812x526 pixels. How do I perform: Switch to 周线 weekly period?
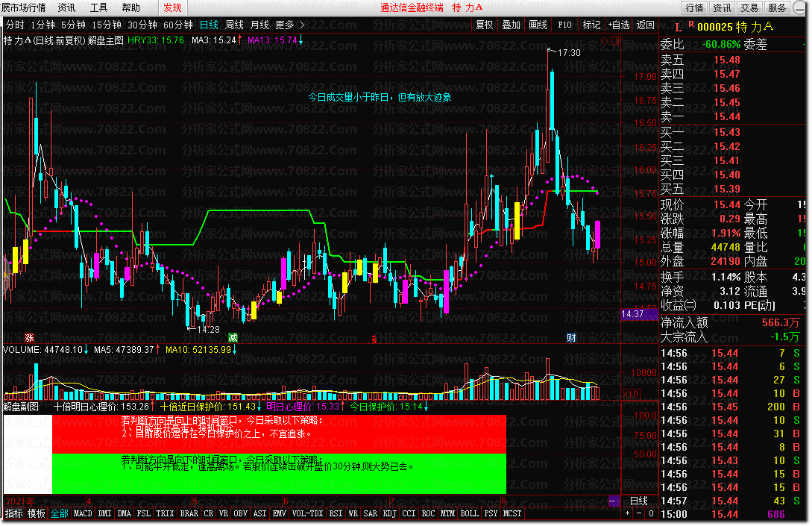(235, 25)
